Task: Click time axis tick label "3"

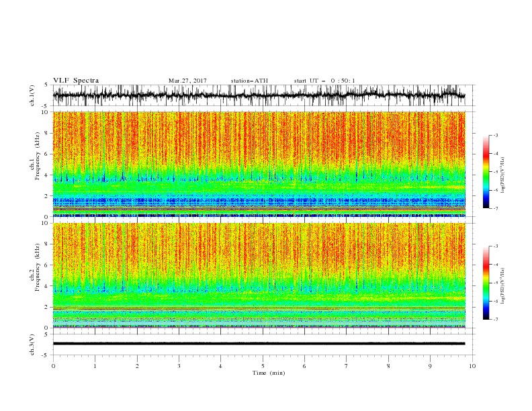Action: pos(179,366)
